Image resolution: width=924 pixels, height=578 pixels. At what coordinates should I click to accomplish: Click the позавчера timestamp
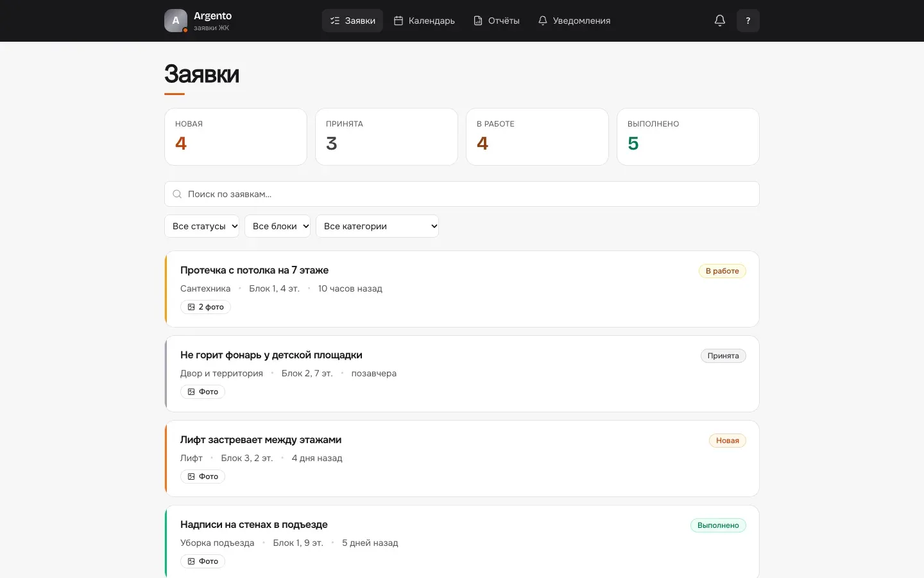coord(374,373)
